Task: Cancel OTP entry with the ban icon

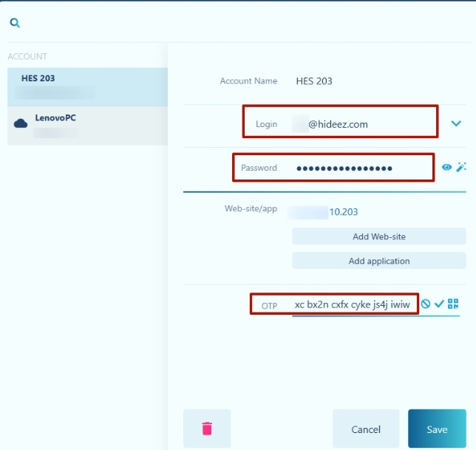Action: coord(426,304)
